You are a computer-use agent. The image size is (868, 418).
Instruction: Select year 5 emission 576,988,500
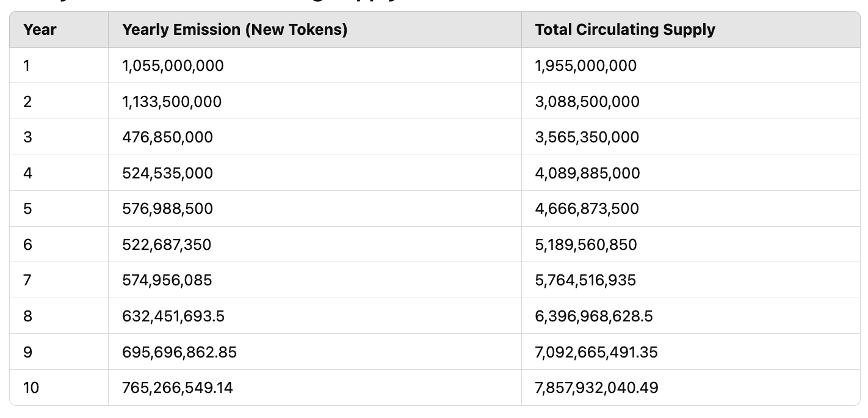pos(168,208)
